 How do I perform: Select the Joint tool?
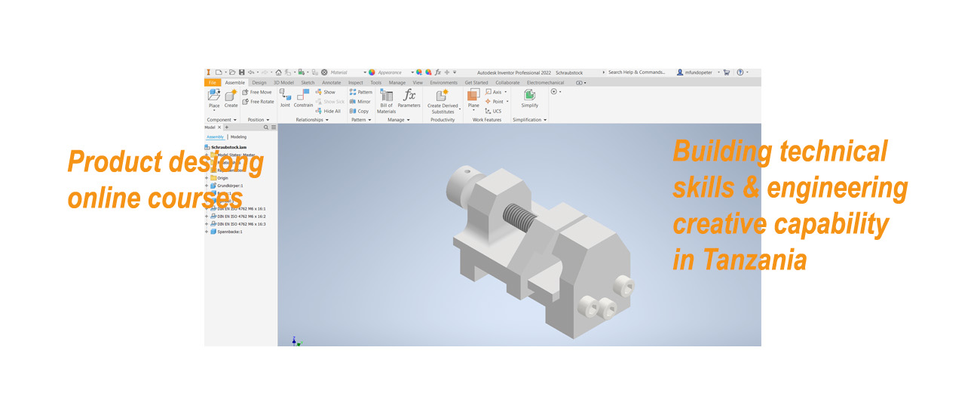(285, 97)
